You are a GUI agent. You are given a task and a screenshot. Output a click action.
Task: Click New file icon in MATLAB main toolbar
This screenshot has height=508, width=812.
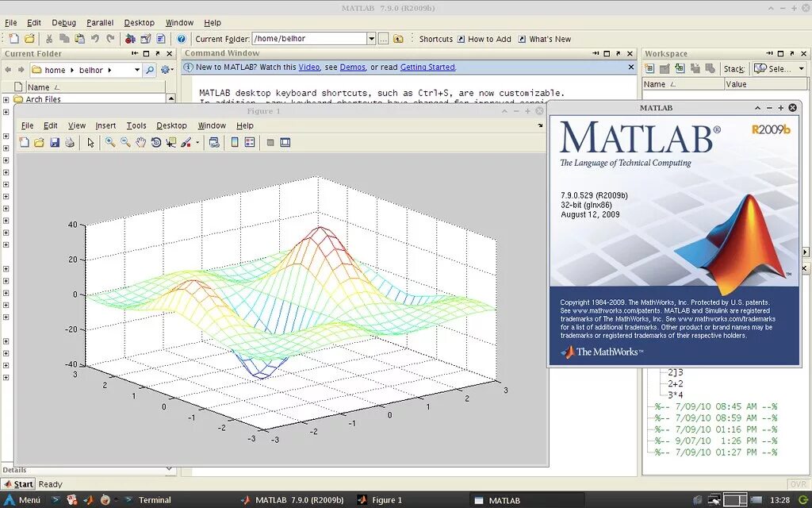point(14,39)
